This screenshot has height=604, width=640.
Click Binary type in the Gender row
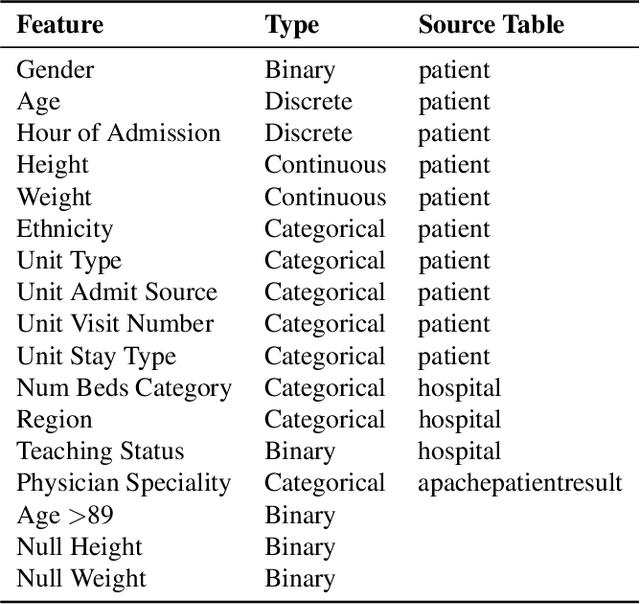point(299,70)
